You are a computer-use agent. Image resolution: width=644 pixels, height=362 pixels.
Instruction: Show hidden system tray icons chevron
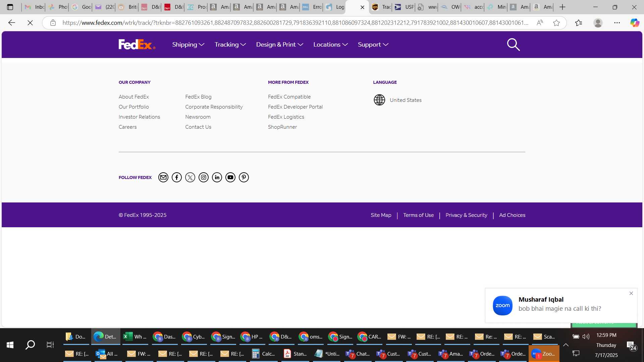coord(566,345)
